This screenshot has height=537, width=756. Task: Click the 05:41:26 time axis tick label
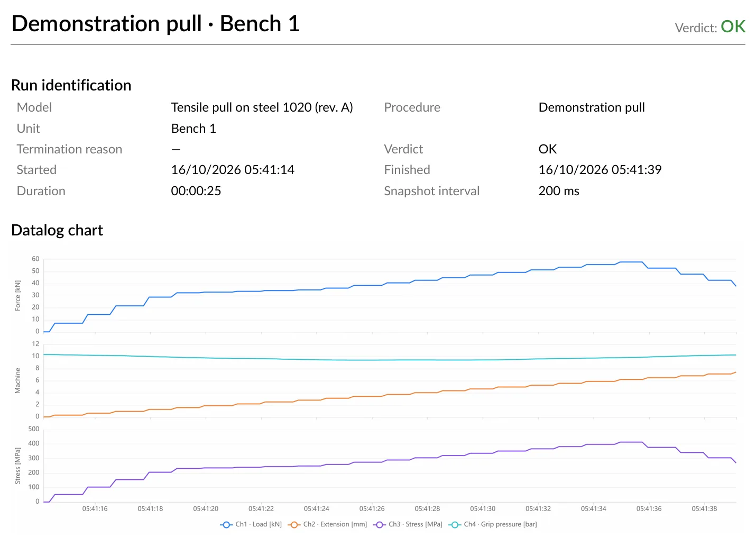click(372, 509)
